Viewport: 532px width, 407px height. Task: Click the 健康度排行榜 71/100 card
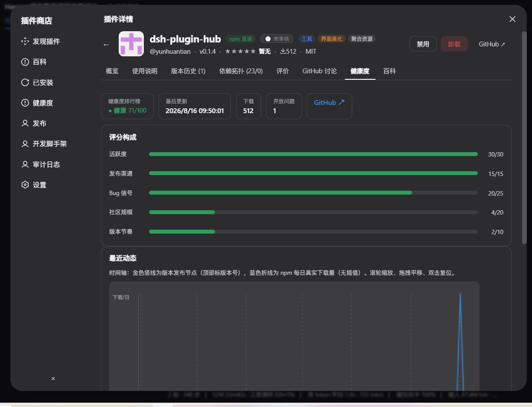pos(127,106)
